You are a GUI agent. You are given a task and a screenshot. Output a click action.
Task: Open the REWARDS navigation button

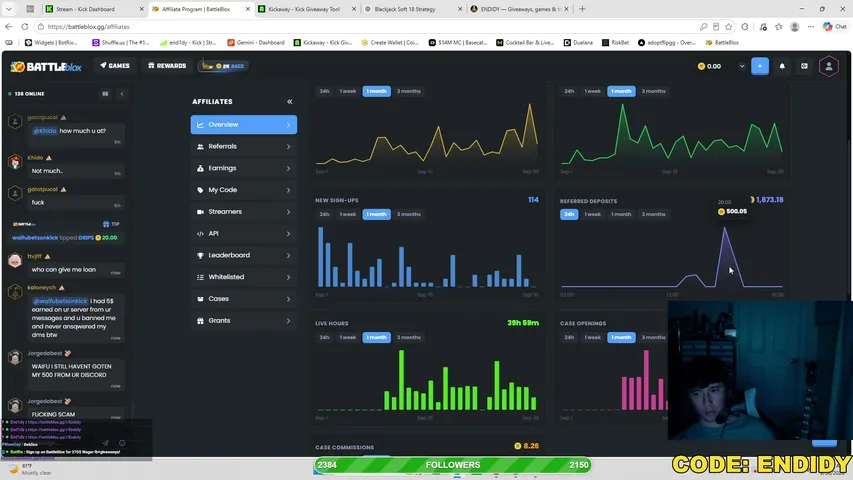(x=167, y=66)
